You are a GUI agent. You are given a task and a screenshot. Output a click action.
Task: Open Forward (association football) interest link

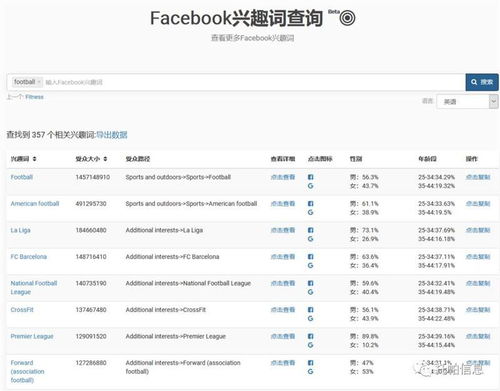(27, 371)
